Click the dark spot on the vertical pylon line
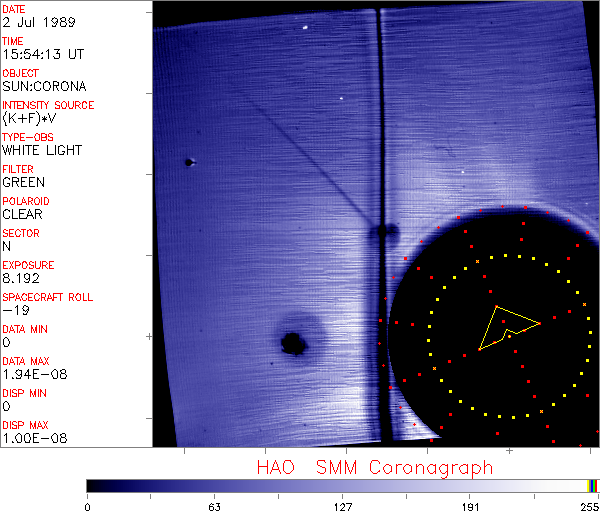Image resolution: width=600 pixels, height=512 pixels. pyautogui.click(x=381, y=233)
